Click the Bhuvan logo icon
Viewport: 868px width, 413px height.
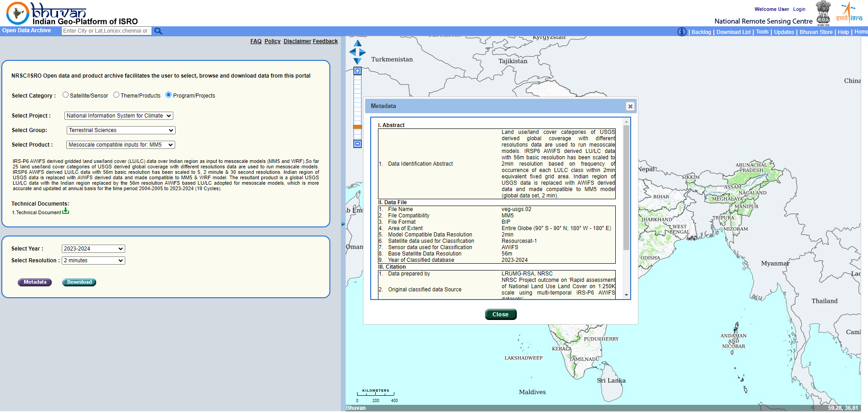pyautogui.click(x=18, y=13)
